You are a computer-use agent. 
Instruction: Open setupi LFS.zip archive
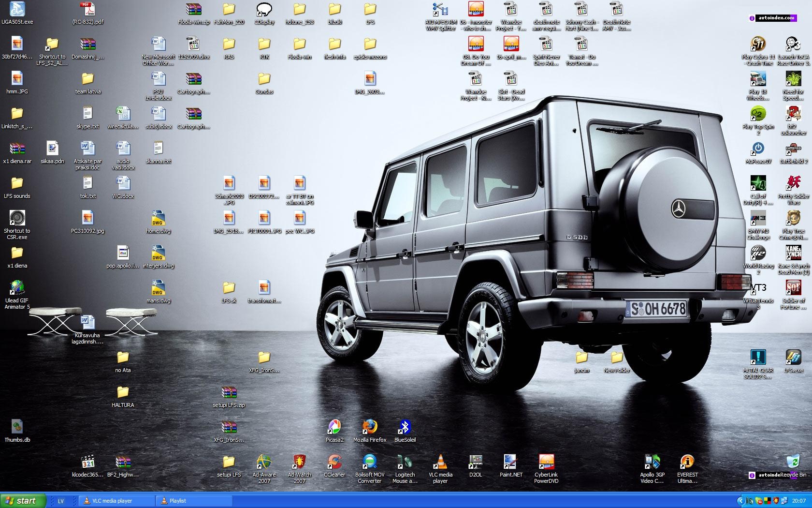[229, 392]
